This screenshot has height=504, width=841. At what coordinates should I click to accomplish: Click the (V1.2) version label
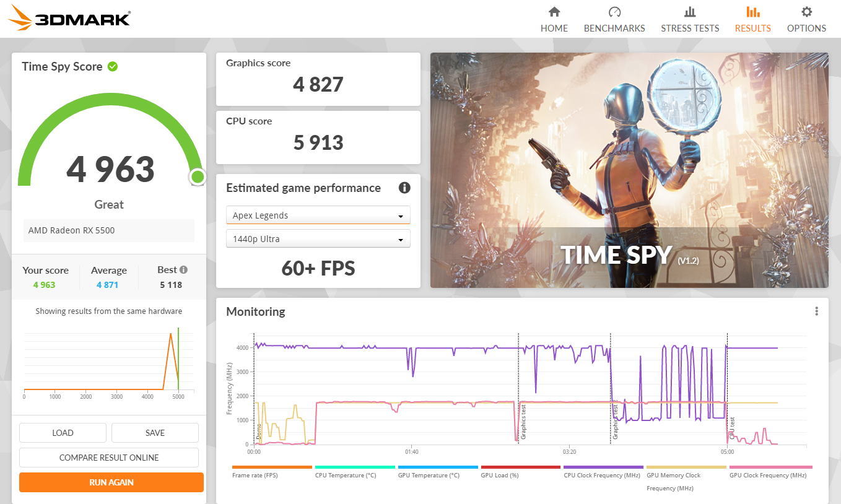688,261
